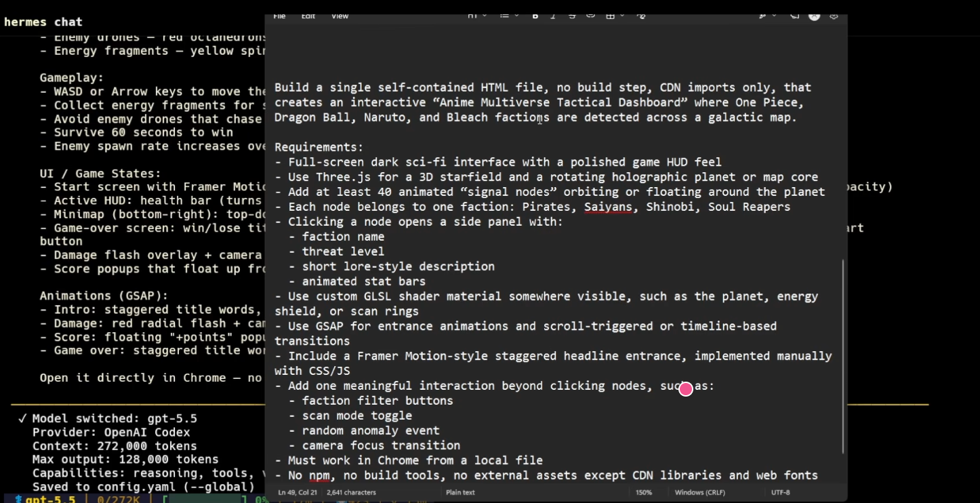
Task: Open the heading style dropdown in Notepad
Action: point(477,16)
